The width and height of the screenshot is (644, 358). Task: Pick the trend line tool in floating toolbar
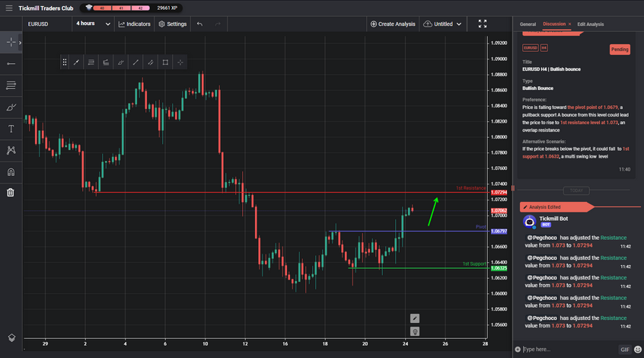(76, 62)
